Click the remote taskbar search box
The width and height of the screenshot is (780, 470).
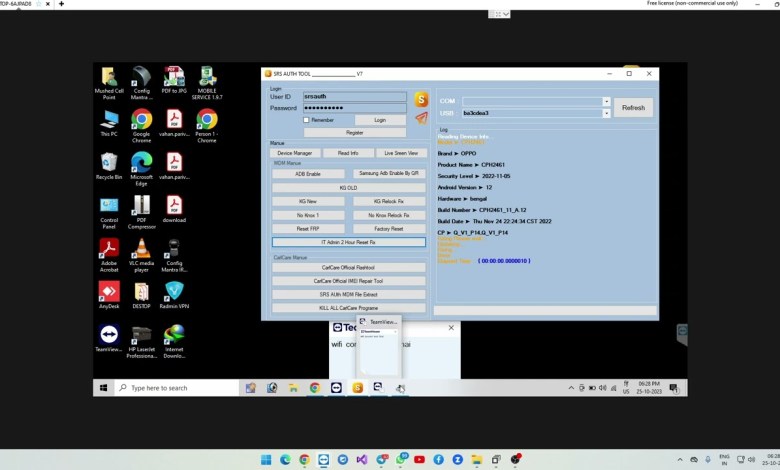point(176,387)
